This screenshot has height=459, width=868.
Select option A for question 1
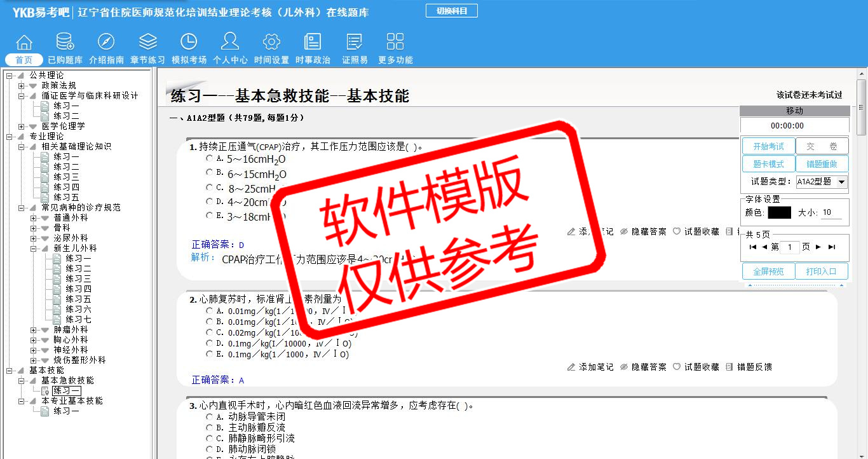pyautogui.click(x=209, y=158)
